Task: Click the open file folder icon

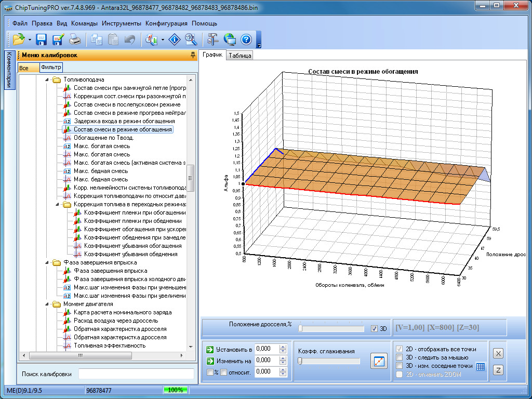Action: click(x=19, y=39)
